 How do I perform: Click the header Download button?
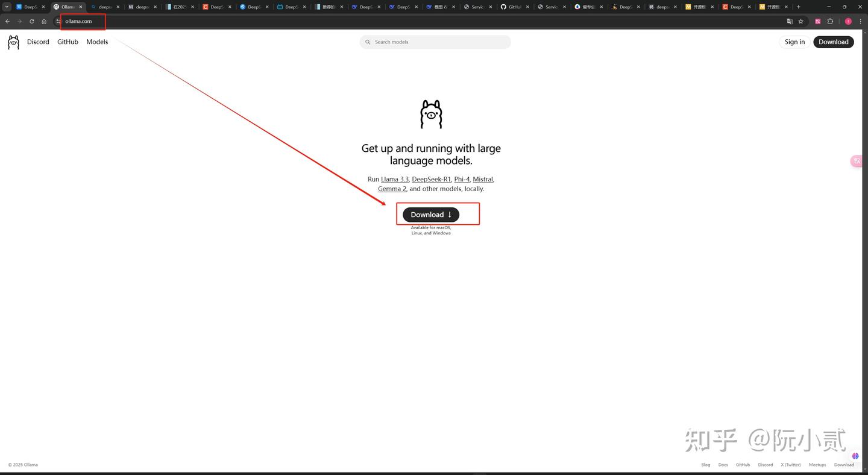(x=834, y=42)
